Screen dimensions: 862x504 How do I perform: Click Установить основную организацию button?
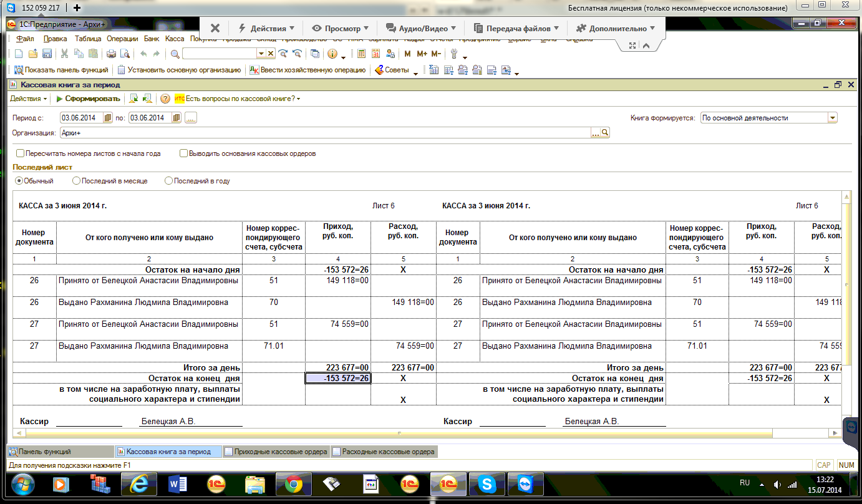pyautogui.click(x=179, y=70)
